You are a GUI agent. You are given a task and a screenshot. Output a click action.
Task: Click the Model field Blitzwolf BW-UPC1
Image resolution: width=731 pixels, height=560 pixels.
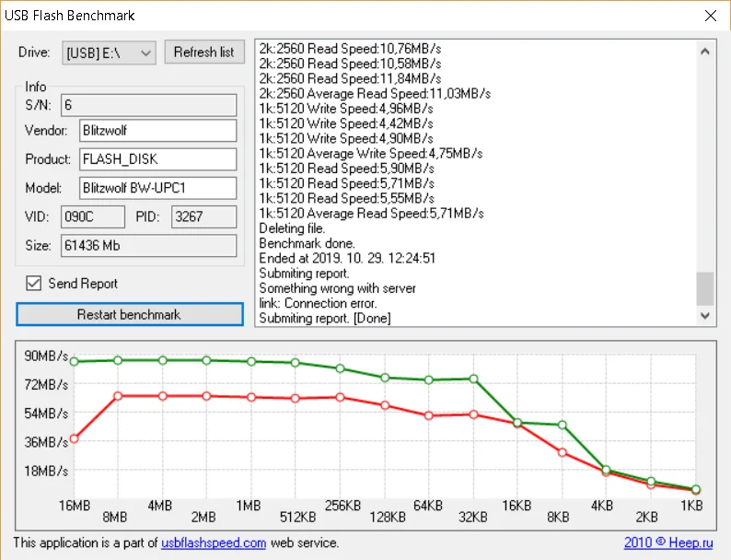coord(157,188)
